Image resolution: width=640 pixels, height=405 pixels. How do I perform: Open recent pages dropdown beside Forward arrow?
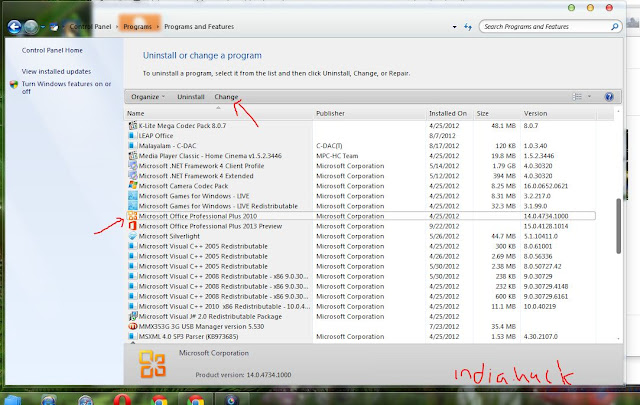(x=42, y=27)
